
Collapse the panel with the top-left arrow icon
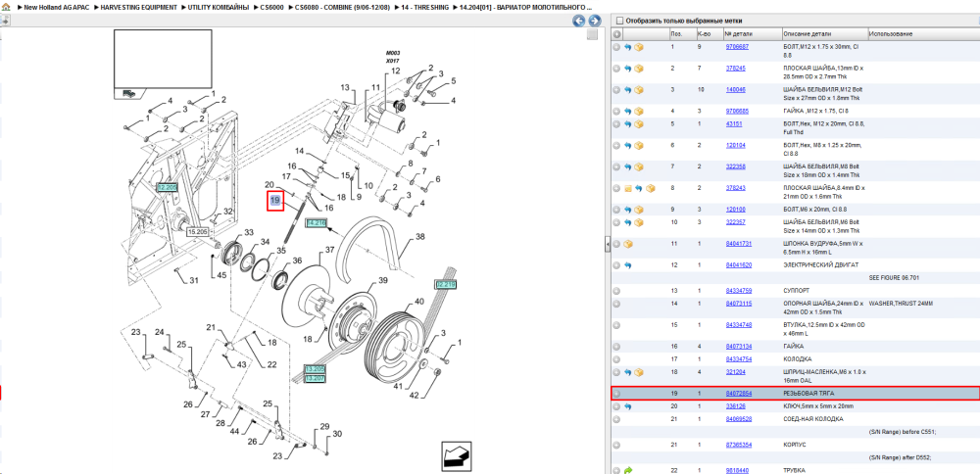[4, 20]
